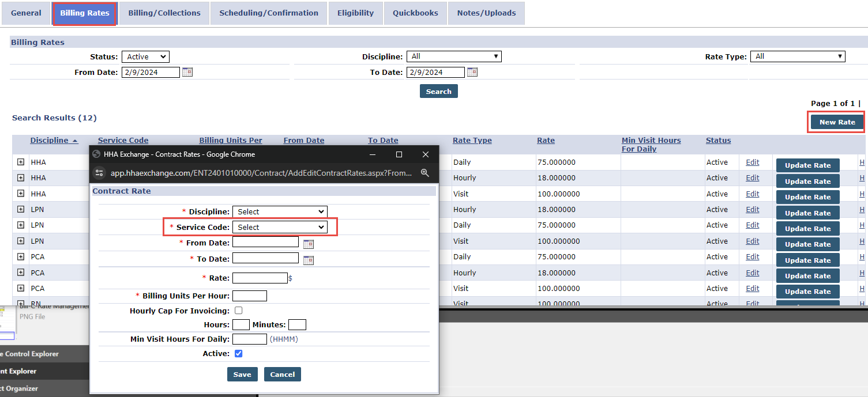Open the Discipline filter dropdown
The image size is (868, 397).
tap(454, 56)
